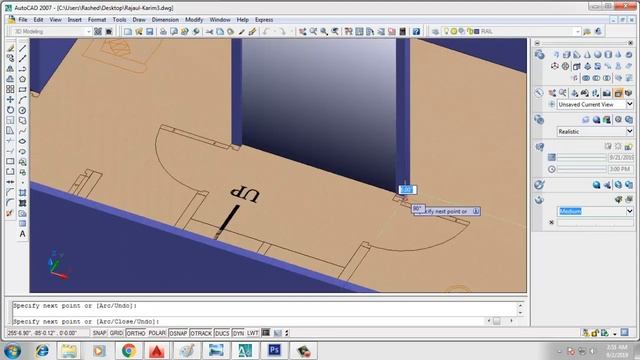Screen dimensions: 640x360
Task: Click the Windows Start button
Action: tap(13, 351)
